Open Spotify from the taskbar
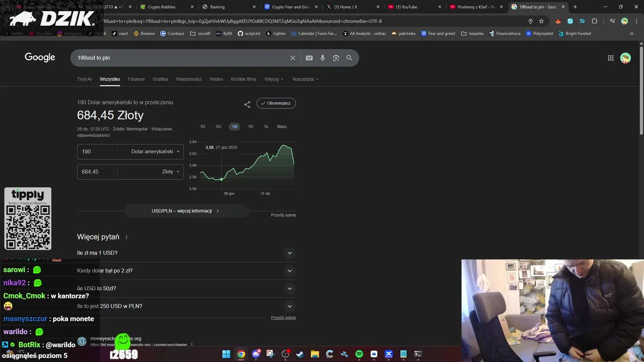 tap(359, 354)
